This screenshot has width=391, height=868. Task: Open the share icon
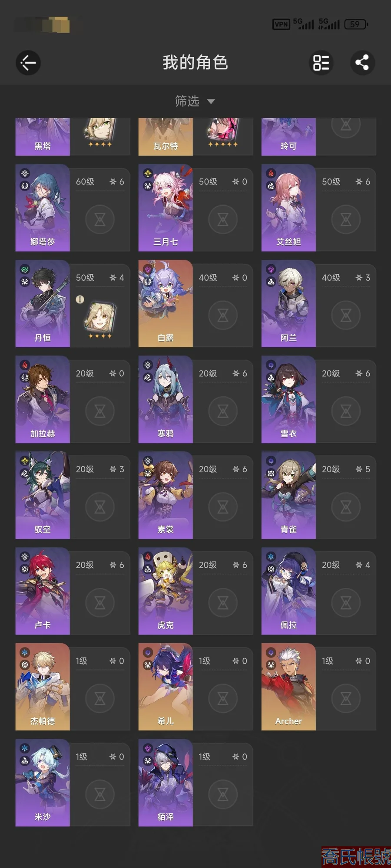tap(362, 62)
